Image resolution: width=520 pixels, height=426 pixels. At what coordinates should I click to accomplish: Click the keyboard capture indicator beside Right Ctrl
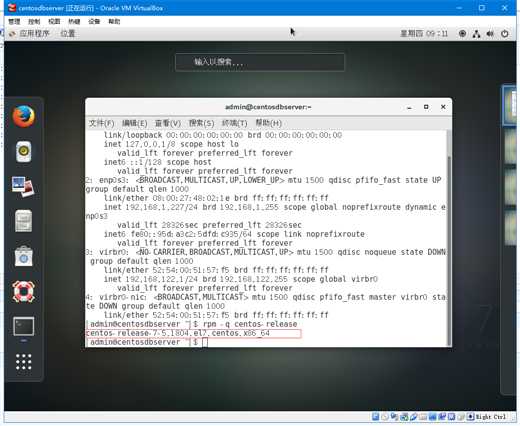(x=470, y=417)
